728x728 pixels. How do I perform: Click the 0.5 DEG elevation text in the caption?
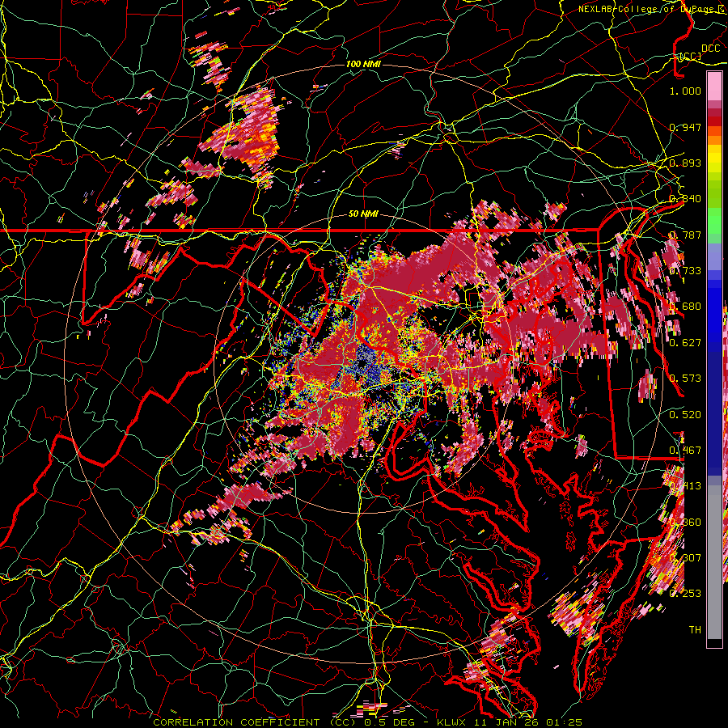click(390, 722)
